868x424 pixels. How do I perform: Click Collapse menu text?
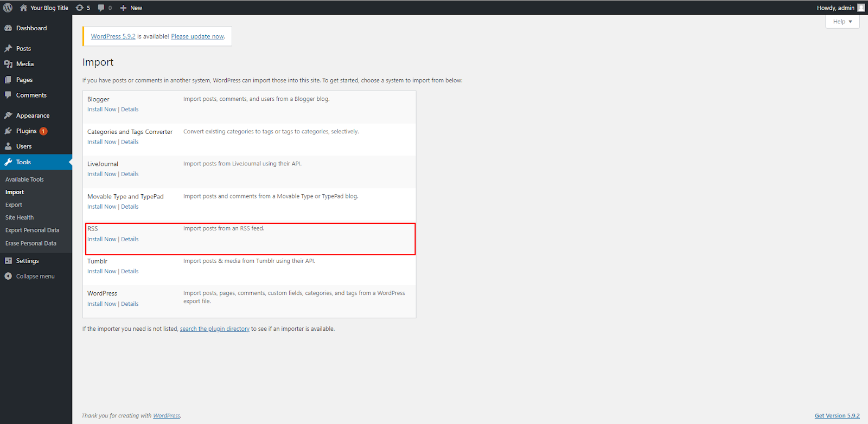tap(35, 277)
